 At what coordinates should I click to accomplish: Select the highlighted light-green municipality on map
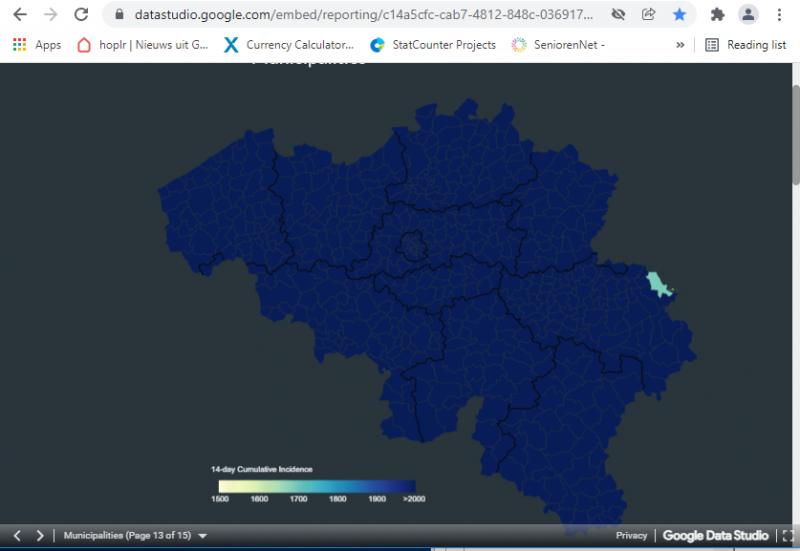click(x=656, y=284)
